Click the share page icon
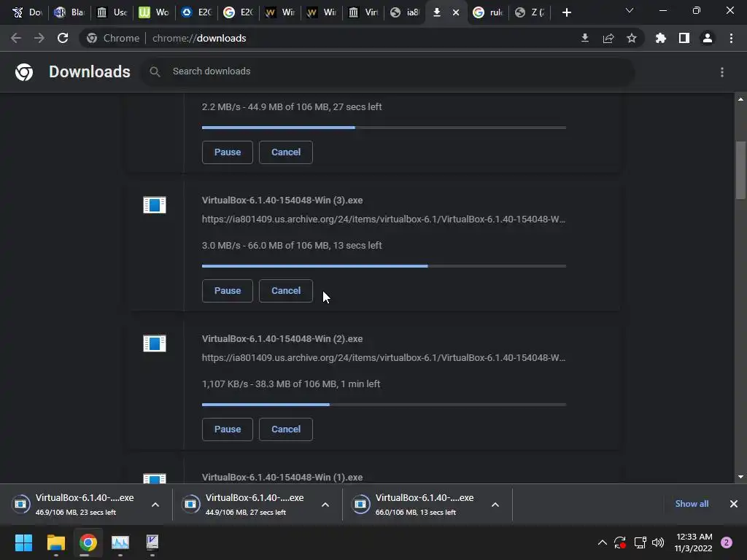The height and width of the screenshot is (560, 747). pyautogui.click(x=608, y=38)
